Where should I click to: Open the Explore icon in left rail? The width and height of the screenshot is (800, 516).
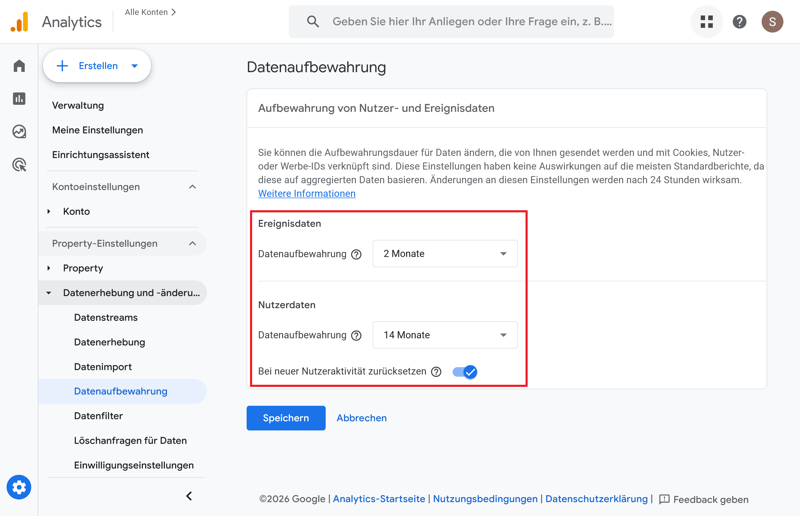tap(19, 132)
